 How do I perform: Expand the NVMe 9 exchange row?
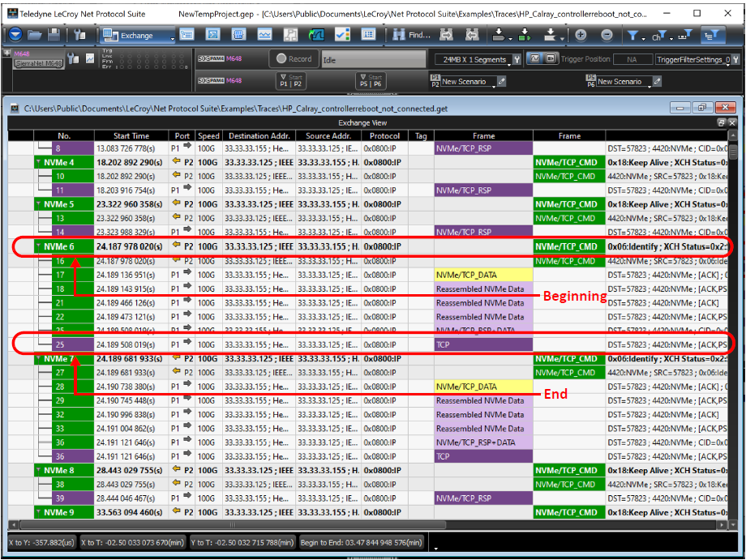coord(39,512)
